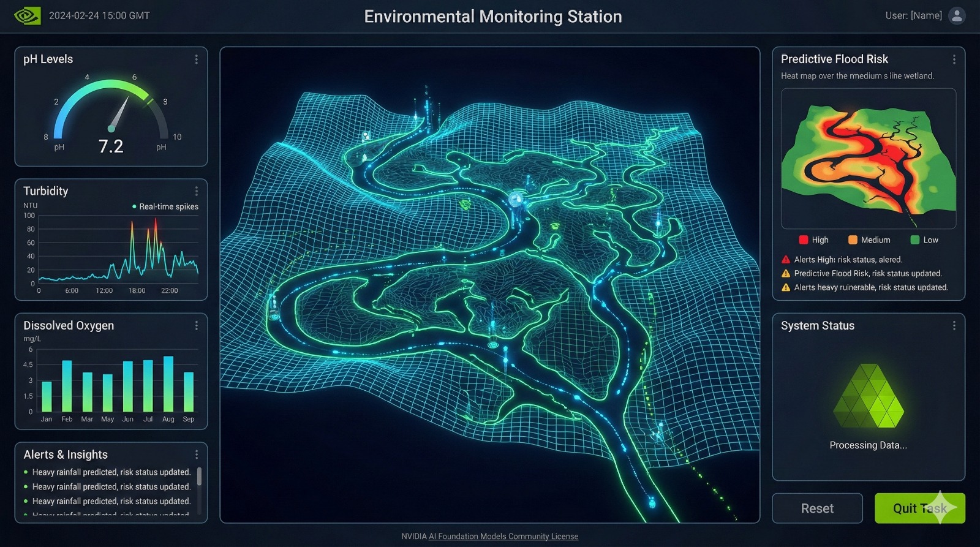This screenshot has width=980, height=547.
Task: Open Turbidity panel kebab menu
Action: (196, 191)
